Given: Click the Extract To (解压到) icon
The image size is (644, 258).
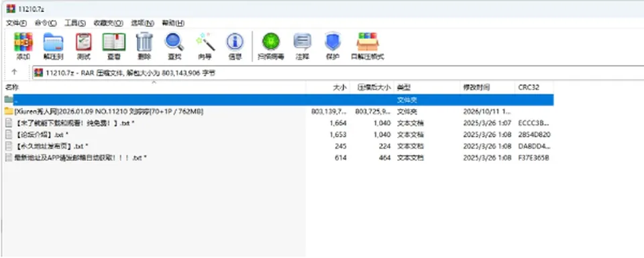Looking at the screenshot, I should click(54, 42).
